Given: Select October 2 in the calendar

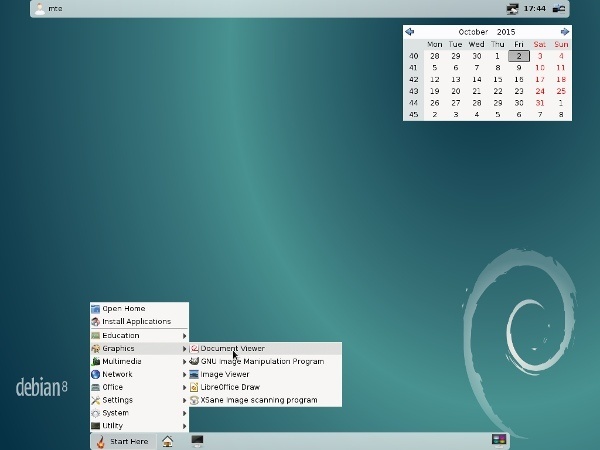Looking at the screenshot, I should (519, 56).
